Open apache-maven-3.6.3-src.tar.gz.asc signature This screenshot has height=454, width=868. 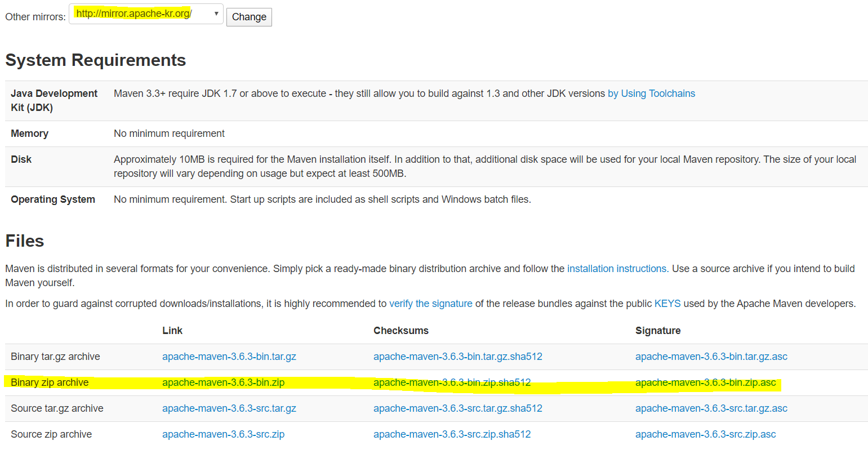(711, 408)
